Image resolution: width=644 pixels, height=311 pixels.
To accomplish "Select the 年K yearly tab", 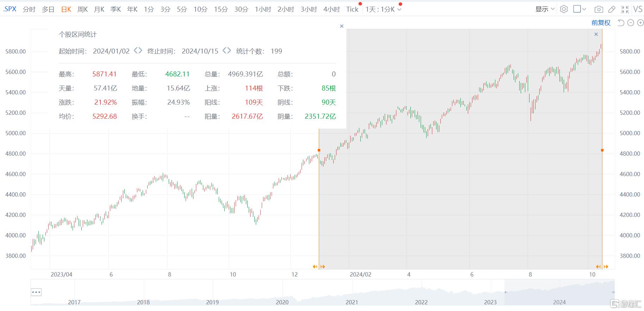I will 132,10.
